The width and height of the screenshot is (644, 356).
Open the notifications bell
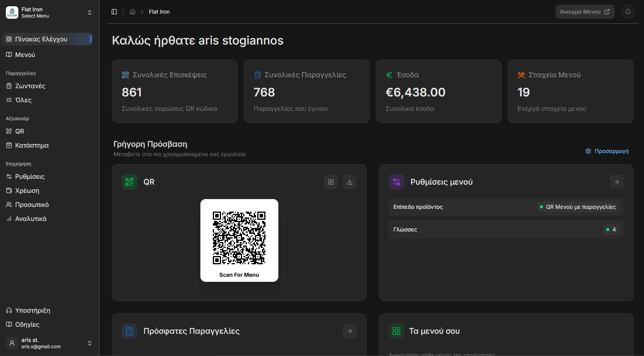click(x=628, y=12)
